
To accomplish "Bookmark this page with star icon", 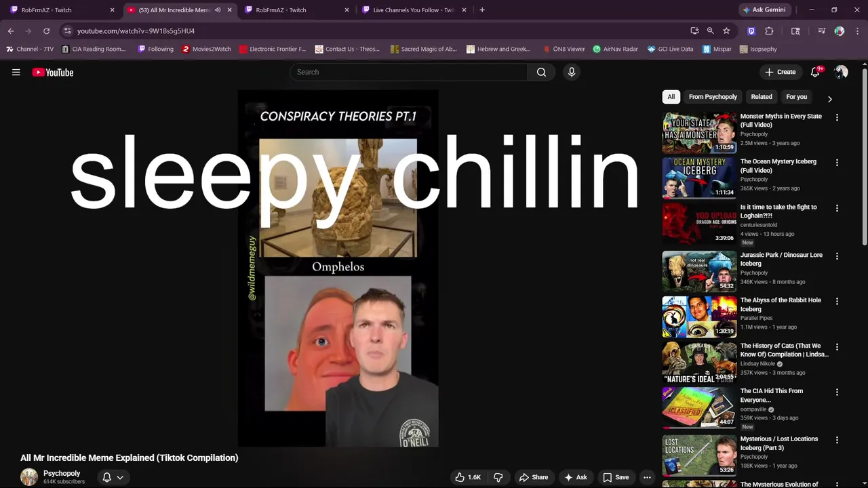I will (x=726, y=30).
